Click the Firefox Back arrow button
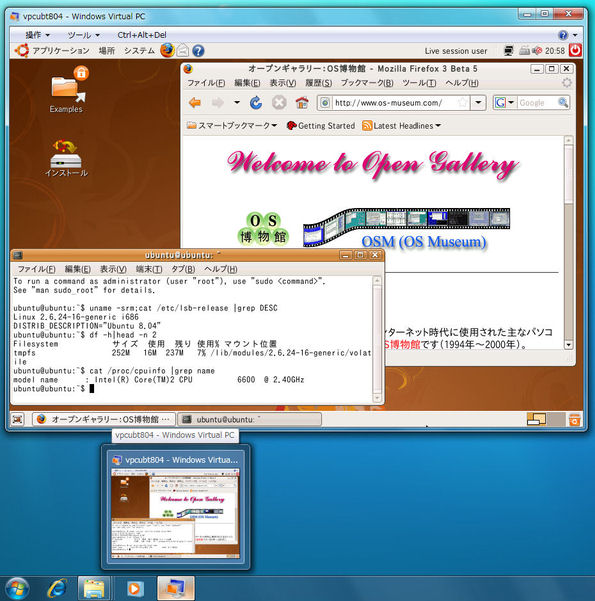595x601 pixels. click(x=195, y=103)
